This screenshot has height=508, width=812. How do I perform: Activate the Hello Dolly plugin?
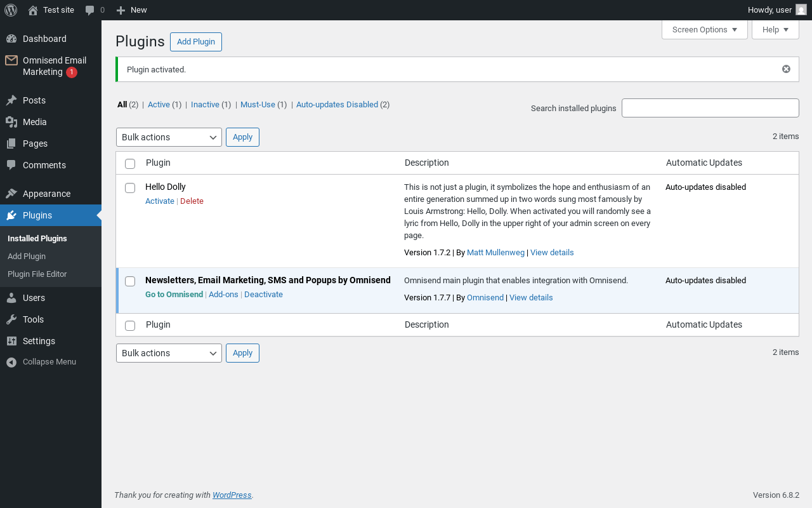[160, 201]
